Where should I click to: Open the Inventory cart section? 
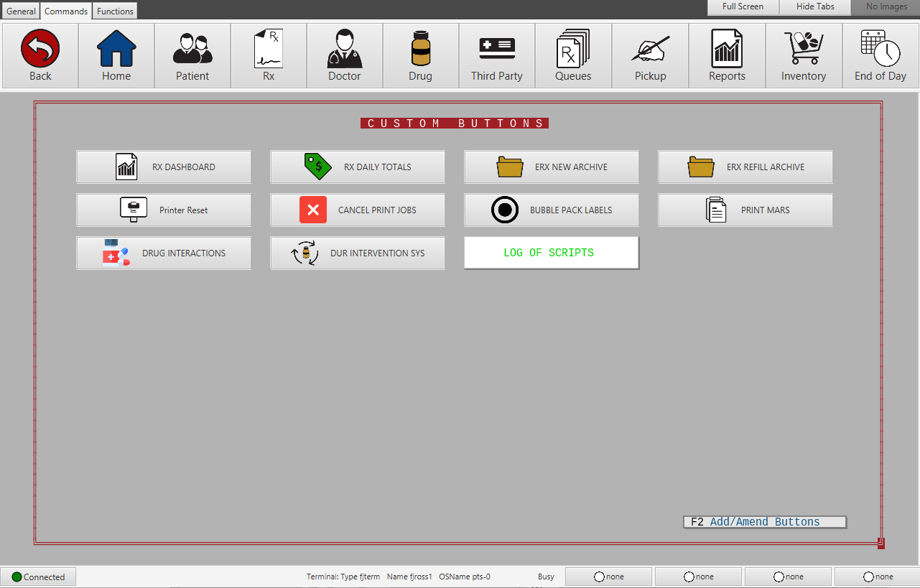tap(804, 55)
